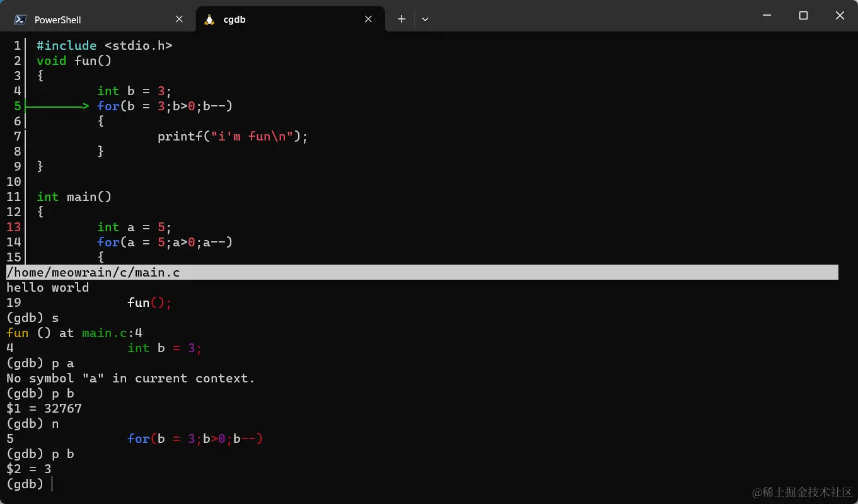Click the PowerShell tab icon
The width and height of the screenshot is (858, 504).
tap(20, 20)
